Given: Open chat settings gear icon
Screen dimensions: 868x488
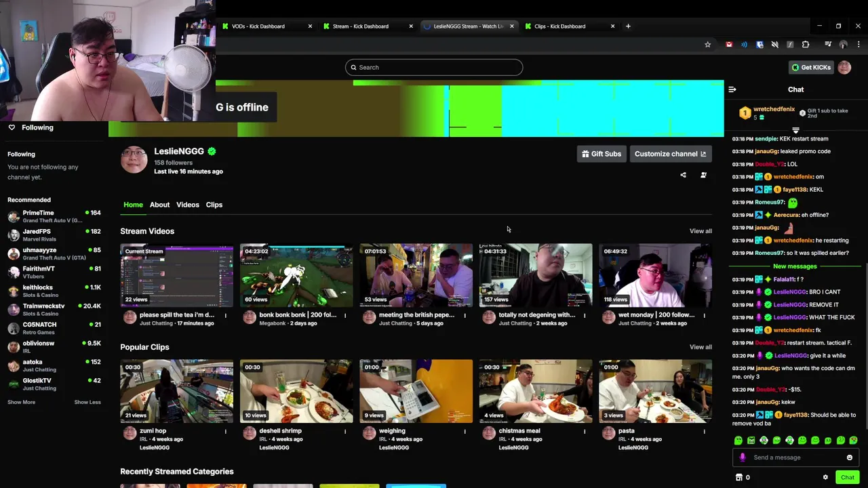Looking at the screenshot, I should [x=825, y=477].
